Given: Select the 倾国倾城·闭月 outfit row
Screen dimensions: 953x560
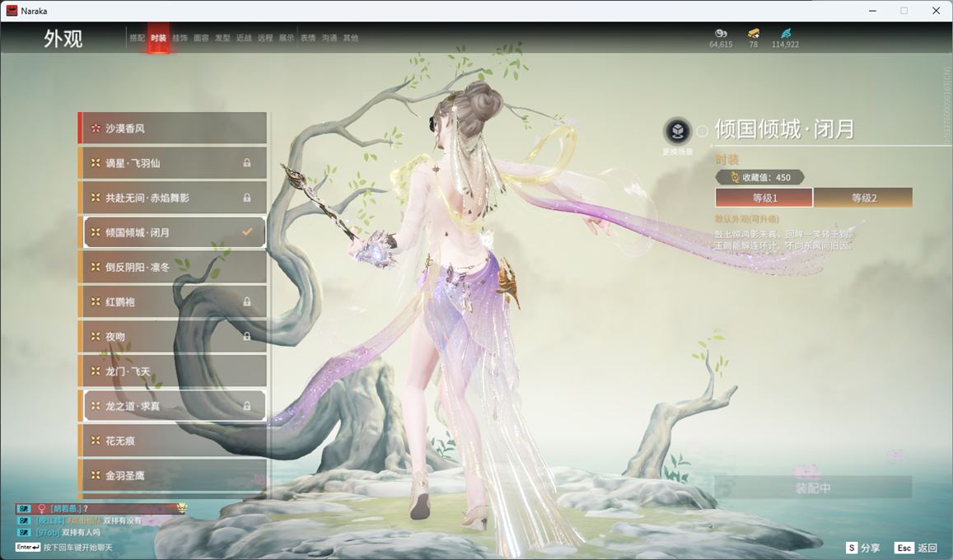Looking at the screenshot, I should click(173, 232).
